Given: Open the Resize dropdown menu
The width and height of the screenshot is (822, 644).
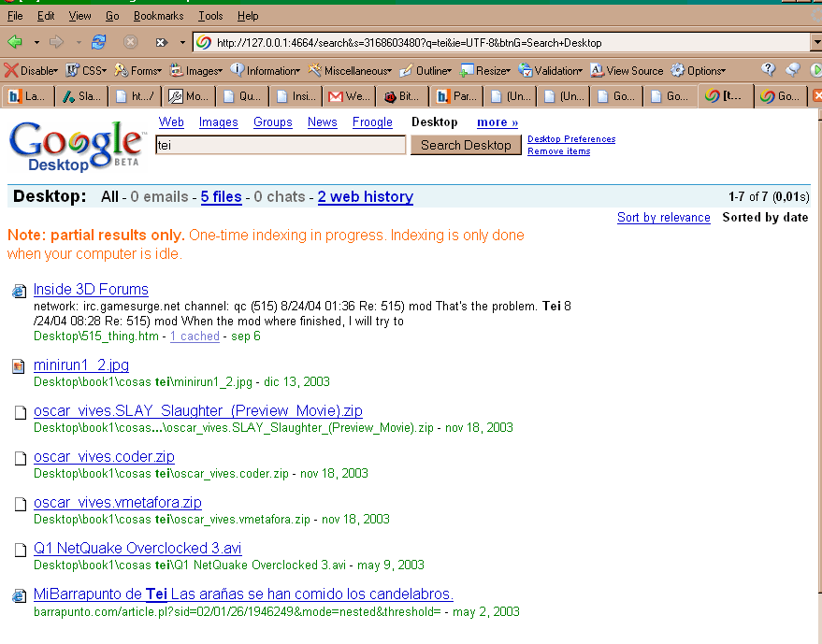Looking at the screenshot, I should [485, 70].
